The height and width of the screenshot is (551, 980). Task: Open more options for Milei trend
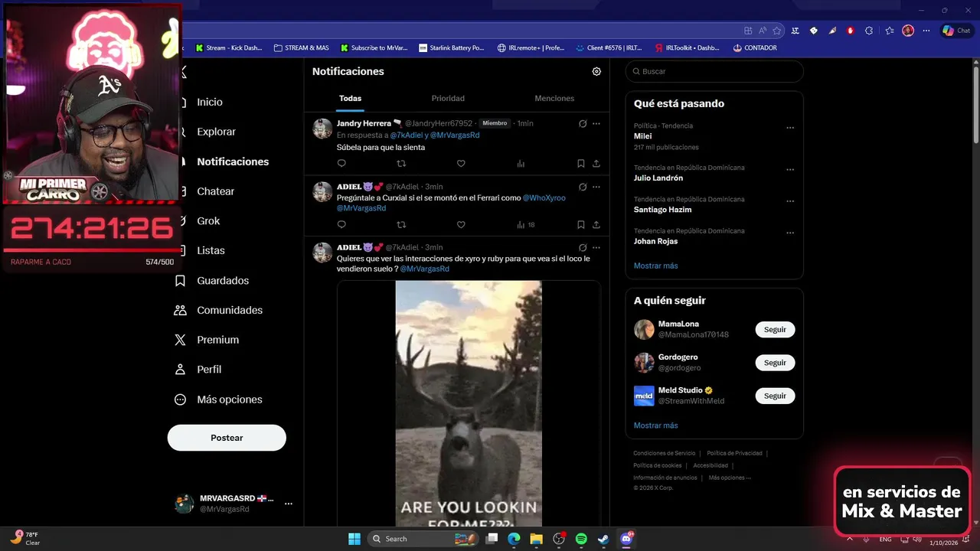pos(790,128)
